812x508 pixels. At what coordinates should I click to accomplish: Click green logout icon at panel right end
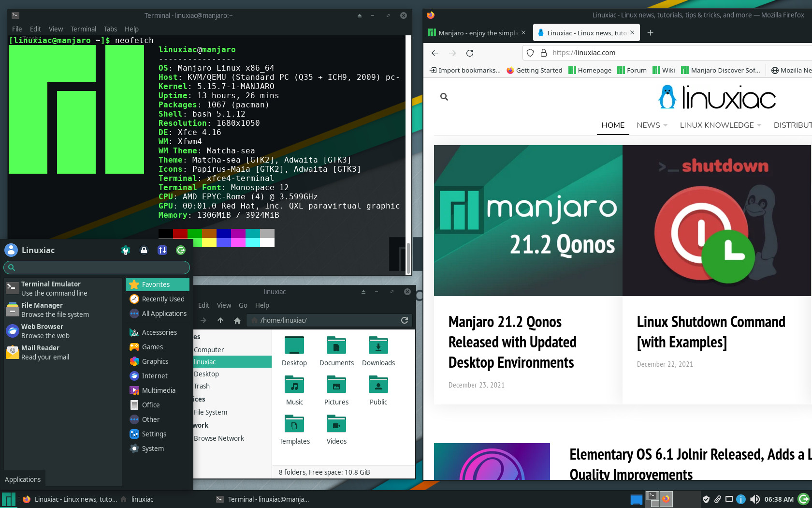(804, 499)
